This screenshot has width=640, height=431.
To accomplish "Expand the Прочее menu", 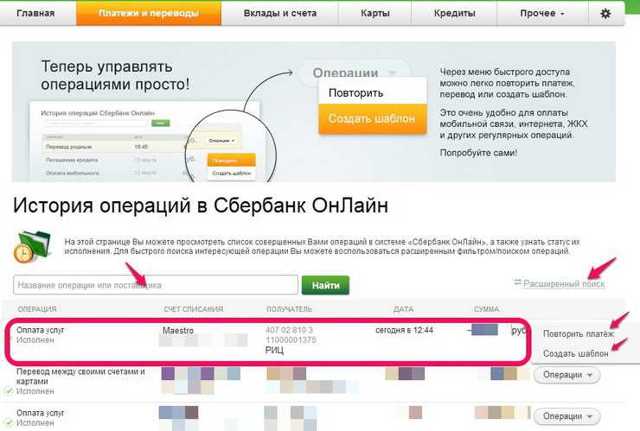I will coord(542,13).
